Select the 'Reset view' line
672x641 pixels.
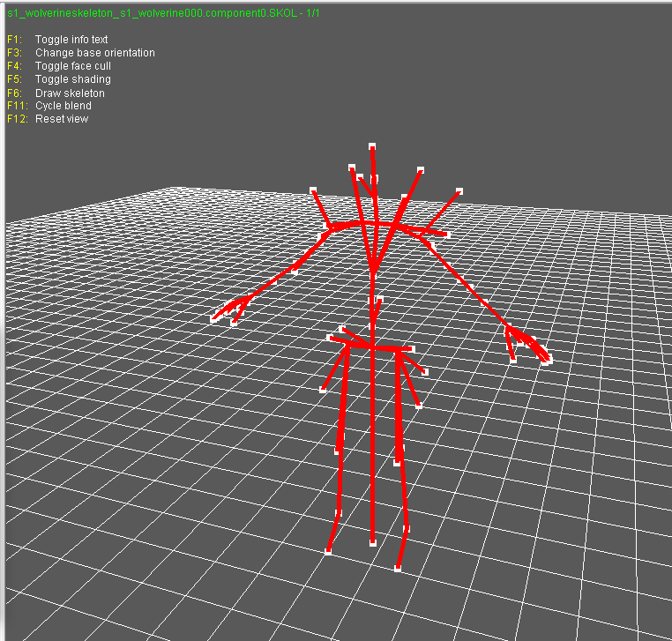click(x=62, y=119)
